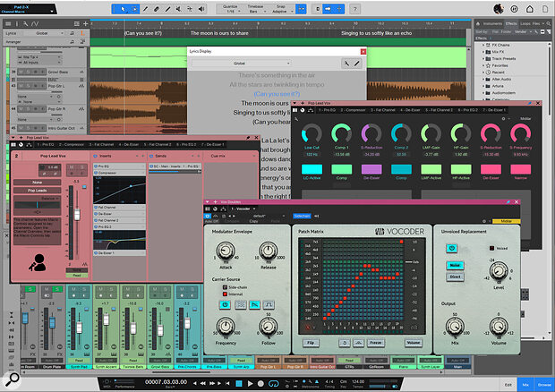The height and width of the screenshot is (392, 555).
Task: Click the Attack knob in Modulator Envelope
Action: click(x=226, y=251)
